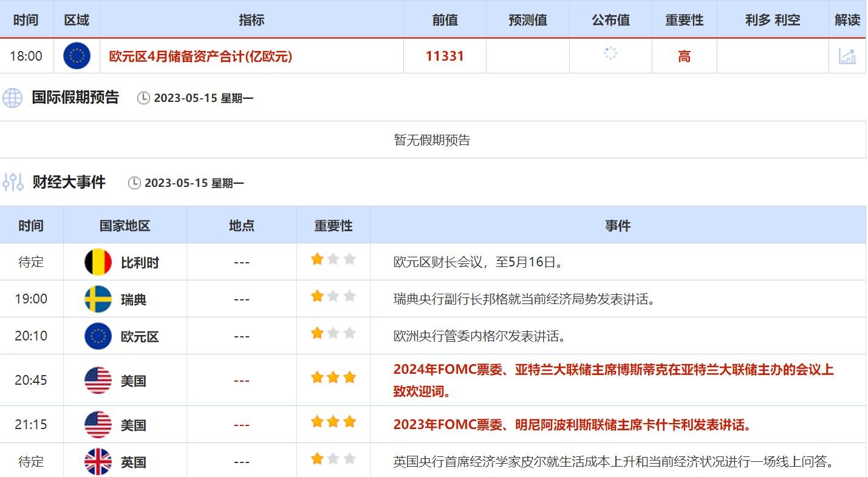This screenshot has width=868, height=477.
Task: Click the 解读 column header
Action: (x=847, y=20)
